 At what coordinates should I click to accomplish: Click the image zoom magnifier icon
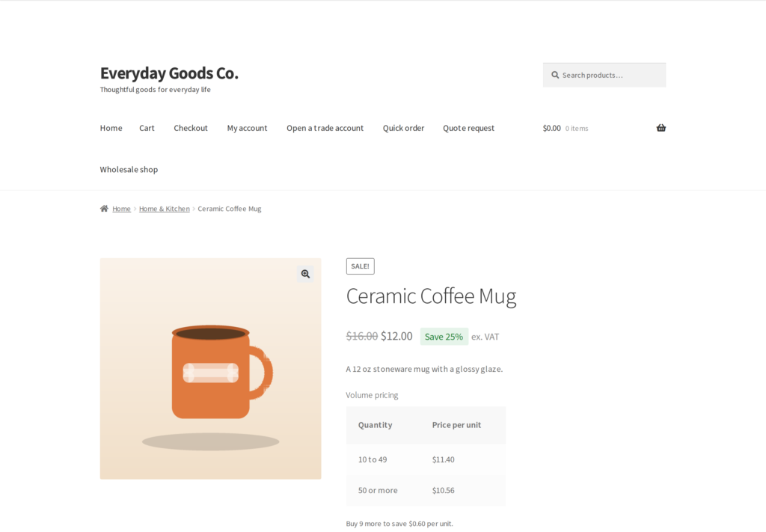coord(305,274)
